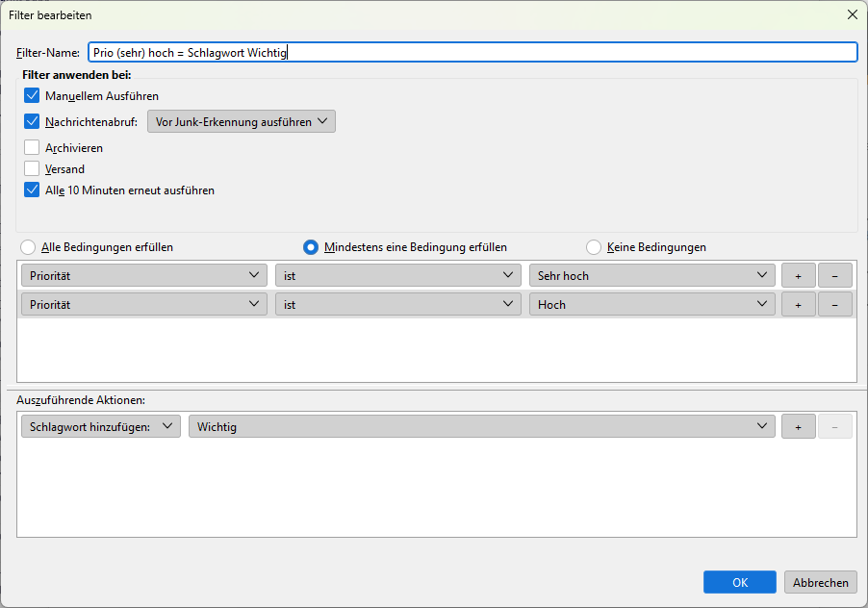
Task: Remove the 'Hoch' priority condition row
Action: tap(834, 304)
